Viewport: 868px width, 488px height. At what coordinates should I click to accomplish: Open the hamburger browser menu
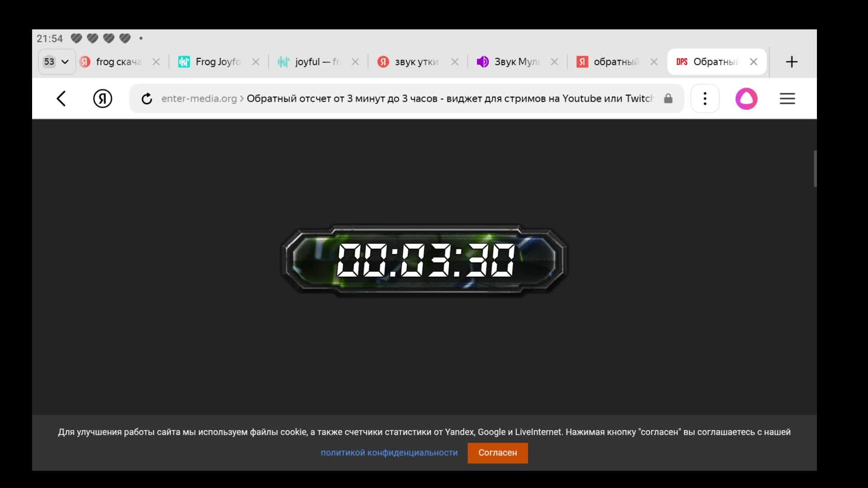click(787, 99)
